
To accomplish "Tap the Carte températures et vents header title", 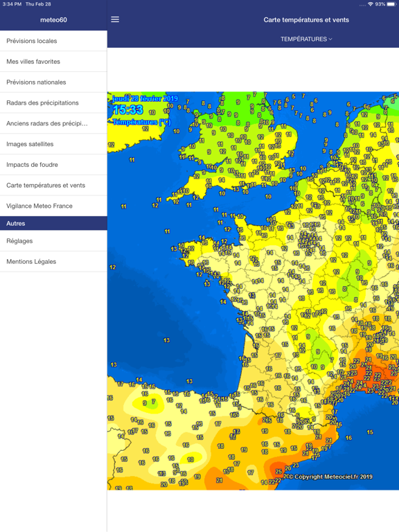I will click(306, 19).
